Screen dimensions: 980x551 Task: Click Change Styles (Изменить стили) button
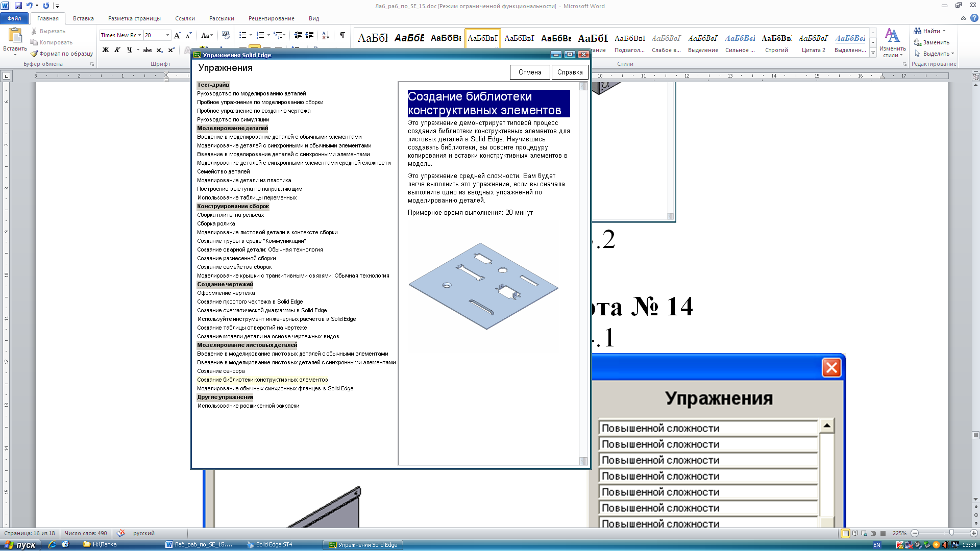point(892,43)
